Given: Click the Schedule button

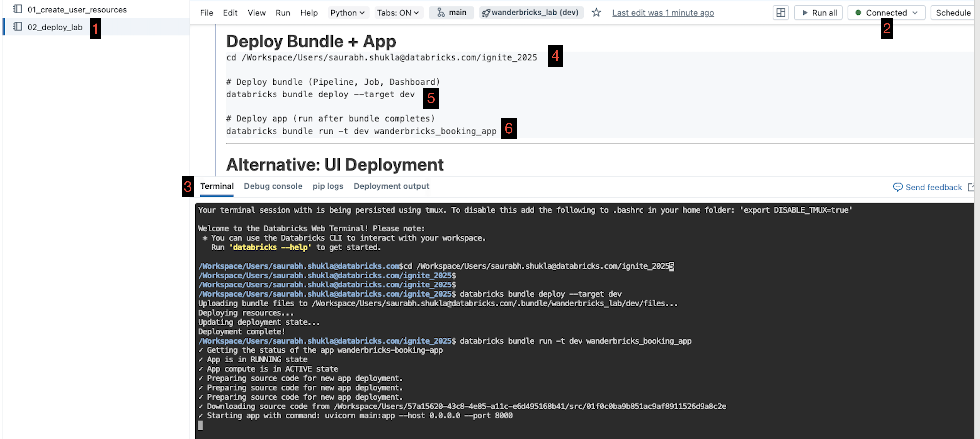Looking at the screenshot, I should pyautogui.click(x=952, y=13).
